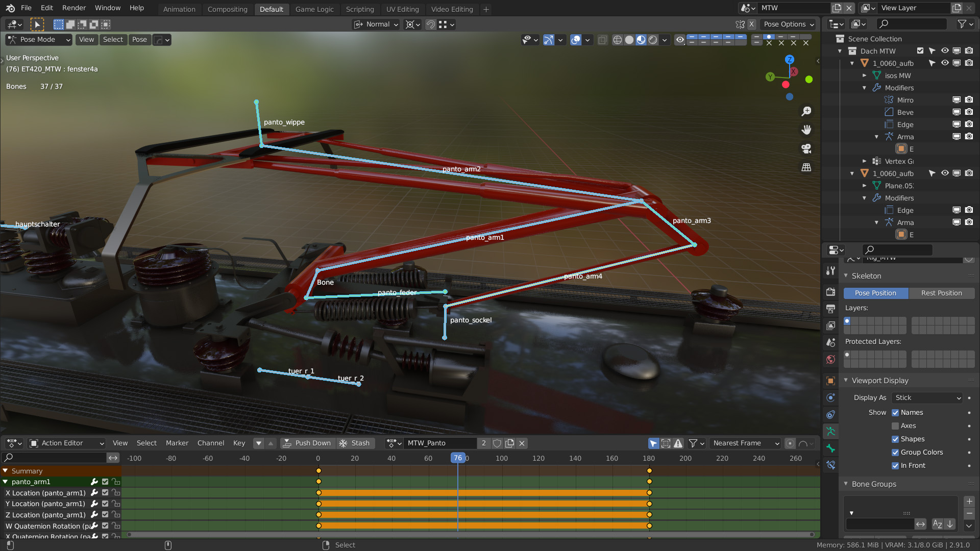The image size is (980, 551).
Task: Uncheck the Names display checkbox
Action: [x=895, y=413]
